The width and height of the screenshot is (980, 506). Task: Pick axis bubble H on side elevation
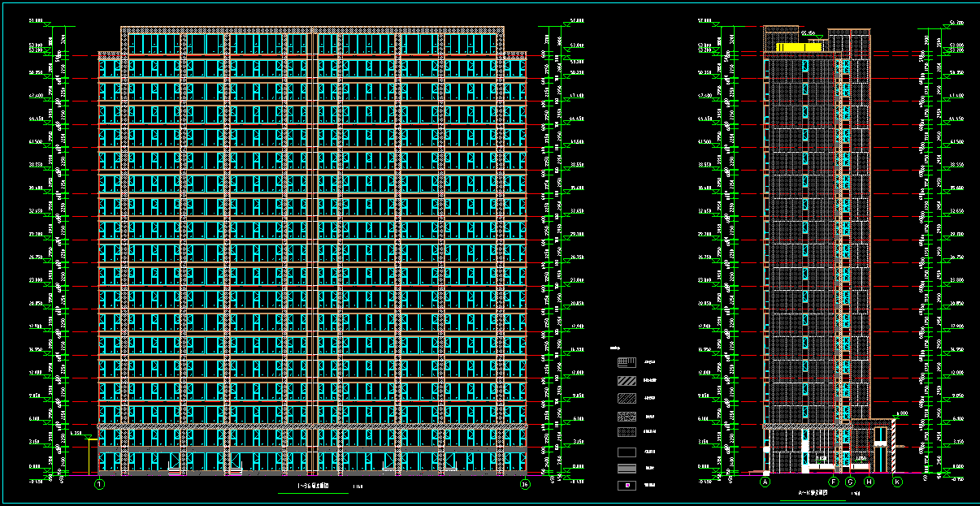(x=869, y=482)
